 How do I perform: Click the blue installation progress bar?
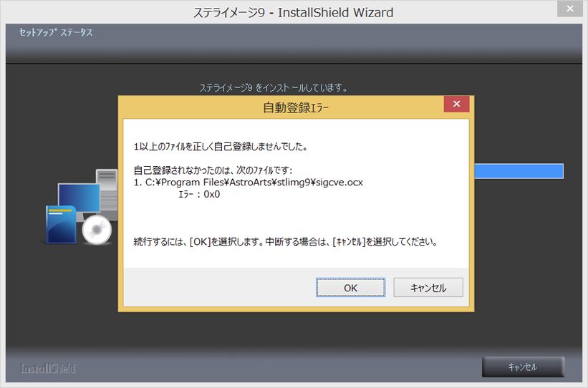519,171
